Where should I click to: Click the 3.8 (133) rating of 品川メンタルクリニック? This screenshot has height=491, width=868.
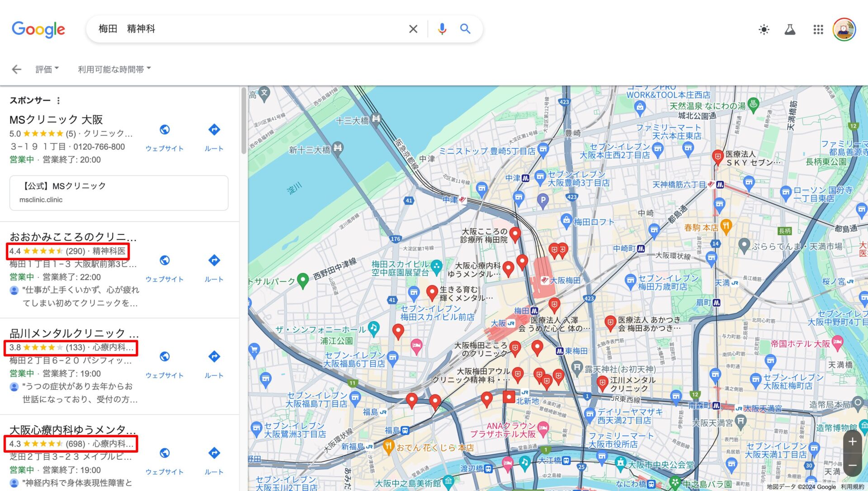(x=71, y=348)
